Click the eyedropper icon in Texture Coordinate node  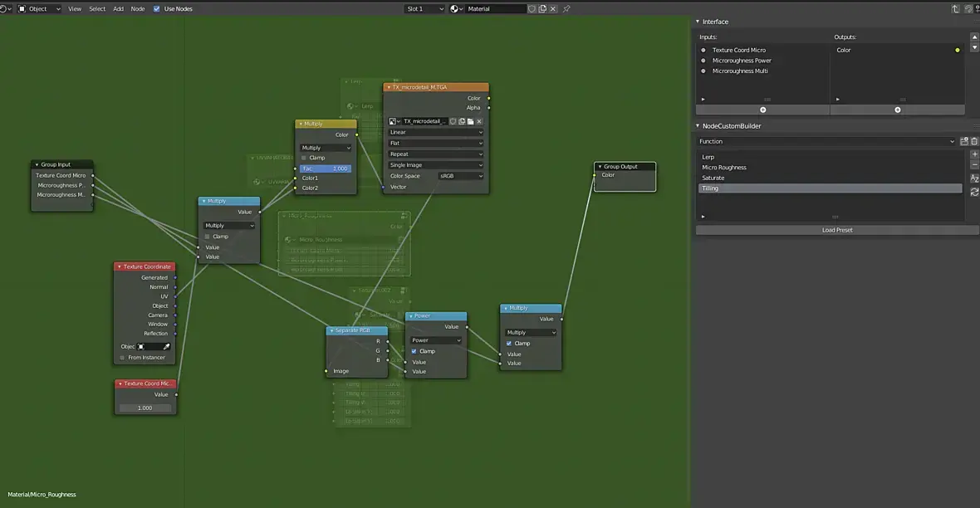[166, 346]
